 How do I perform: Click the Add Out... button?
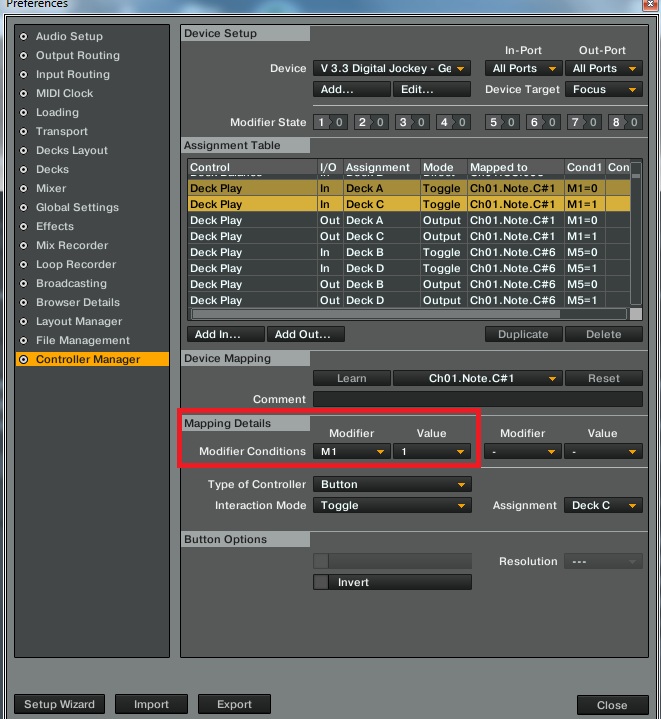pos(306,334)
